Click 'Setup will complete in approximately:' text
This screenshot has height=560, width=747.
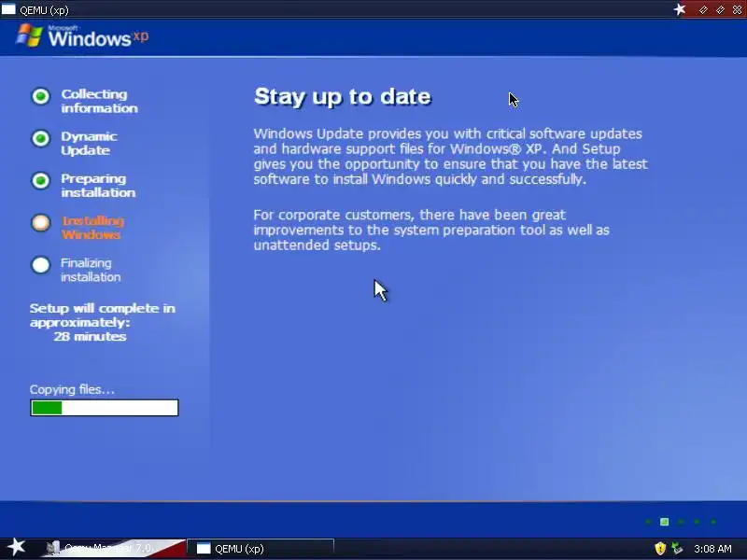click(103, 315)
